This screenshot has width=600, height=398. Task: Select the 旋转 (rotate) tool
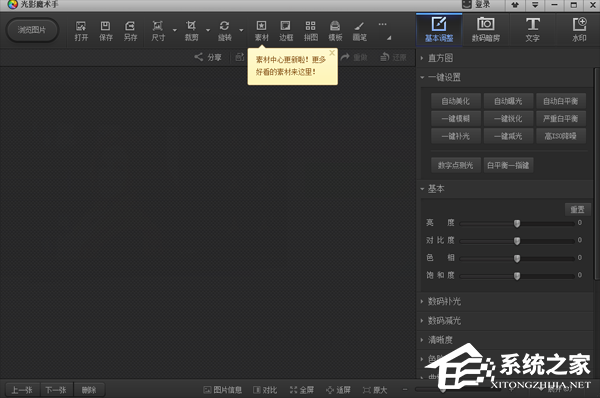pos(225,31)
